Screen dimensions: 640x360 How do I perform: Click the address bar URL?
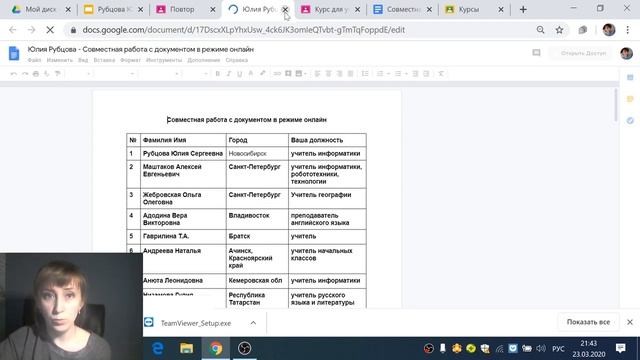pos(244,30)
